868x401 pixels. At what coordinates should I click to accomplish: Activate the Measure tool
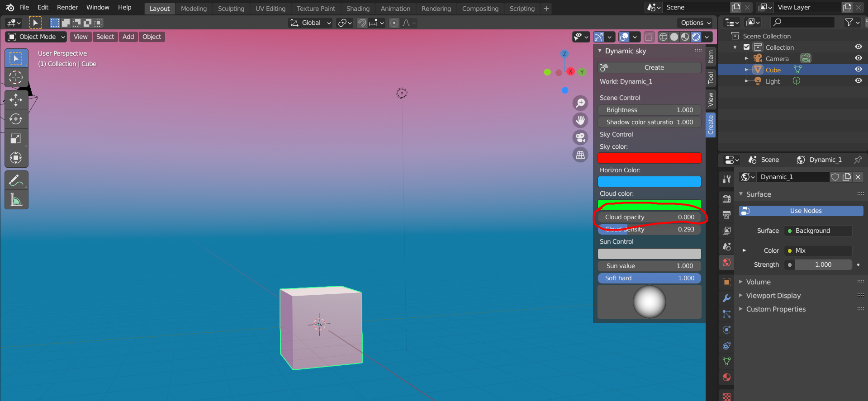tap(16, 199)
